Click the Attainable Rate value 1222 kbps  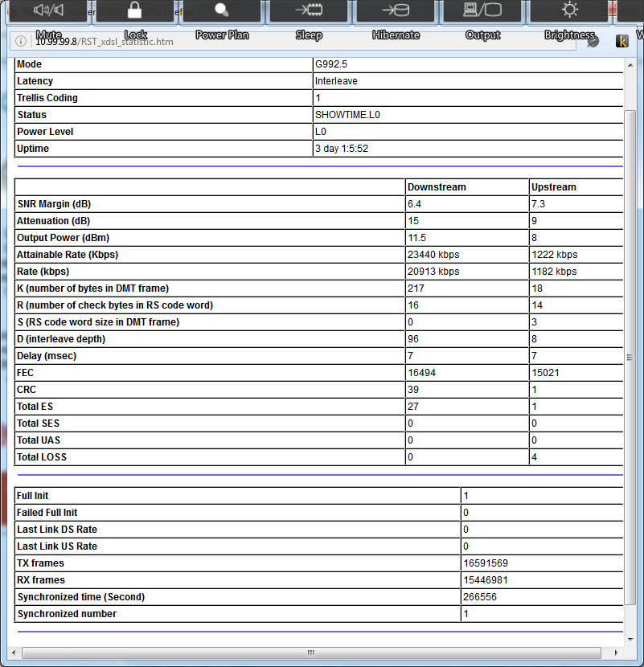pos(554,255)
